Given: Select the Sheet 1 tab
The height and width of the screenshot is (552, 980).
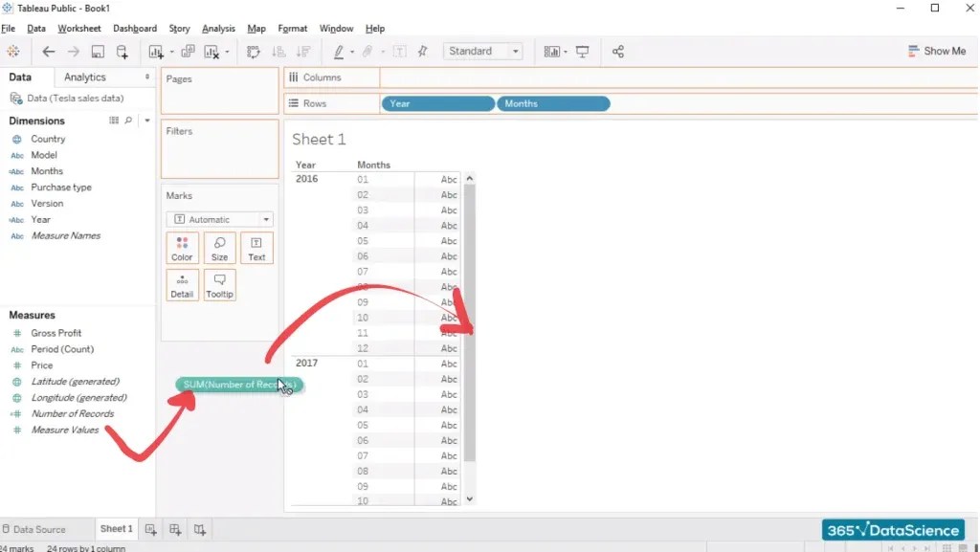Looking at the screenshot, I should click(x=116, y=528).
